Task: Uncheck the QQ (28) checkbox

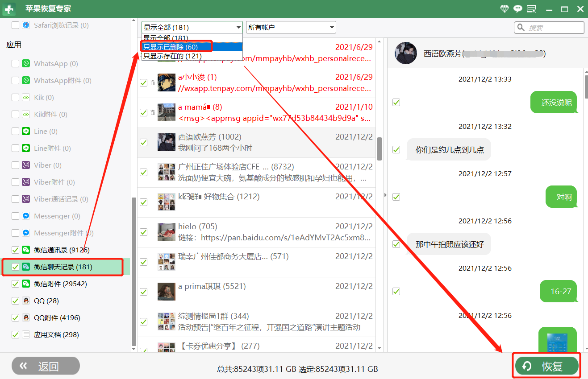Action: tap(15, 301)
